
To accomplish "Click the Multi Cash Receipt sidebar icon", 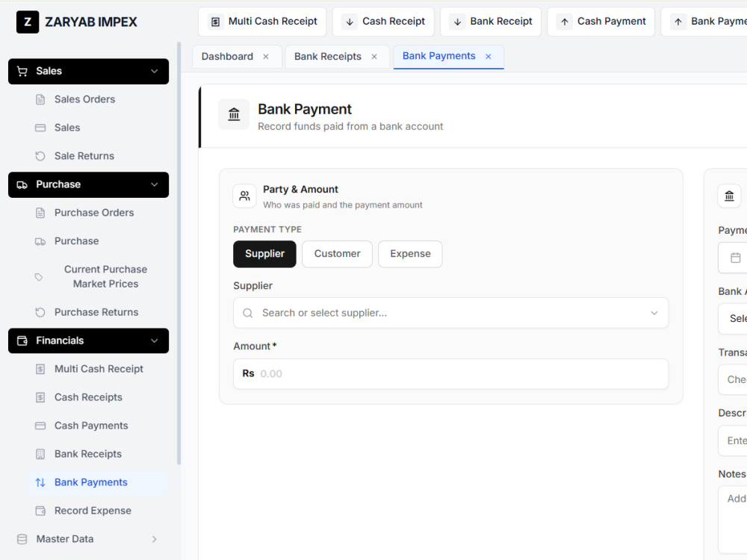I will [40, 369].
